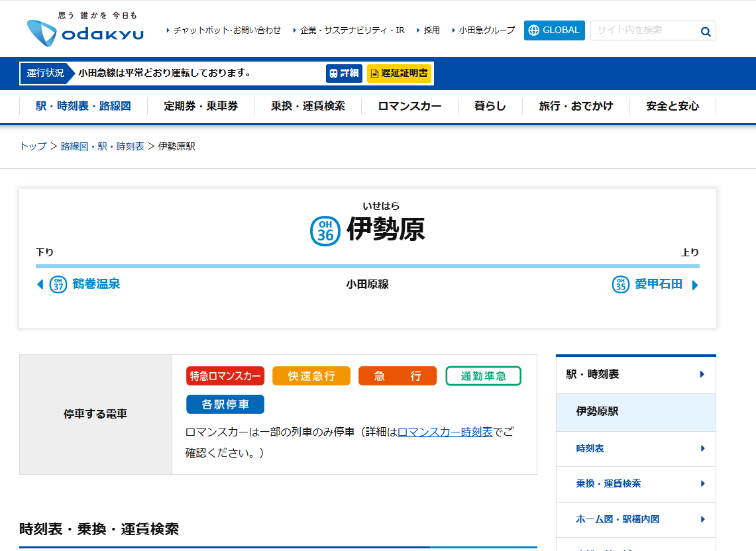Viewport: 756px width, 551px height.
Task: Click the OH36 station number badge
Action: tap(325, 230)
